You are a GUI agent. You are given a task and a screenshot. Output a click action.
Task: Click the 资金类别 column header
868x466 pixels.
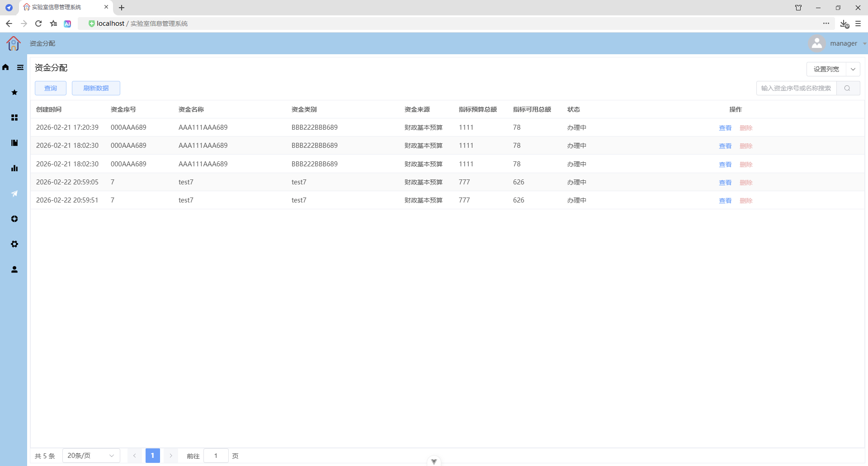304,109
